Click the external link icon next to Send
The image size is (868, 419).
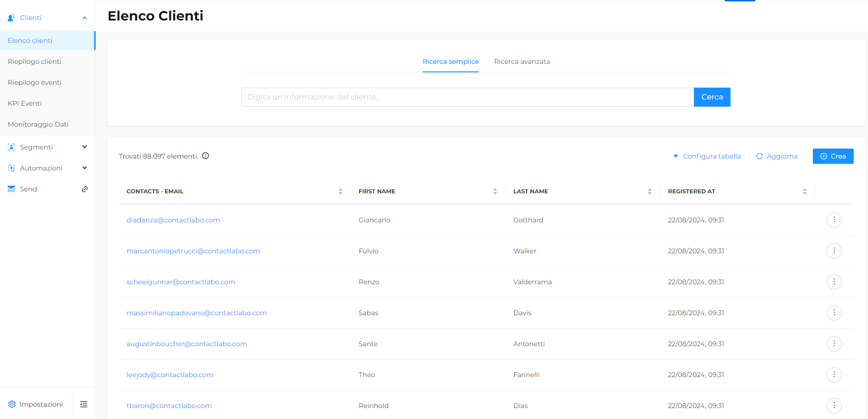pos(85,189)
